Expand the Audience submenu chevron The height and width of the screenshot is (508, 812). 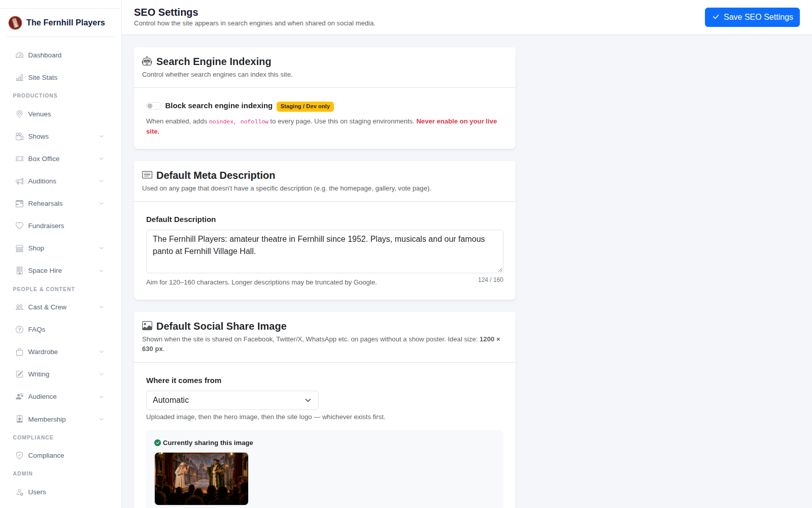click(101, 397)
